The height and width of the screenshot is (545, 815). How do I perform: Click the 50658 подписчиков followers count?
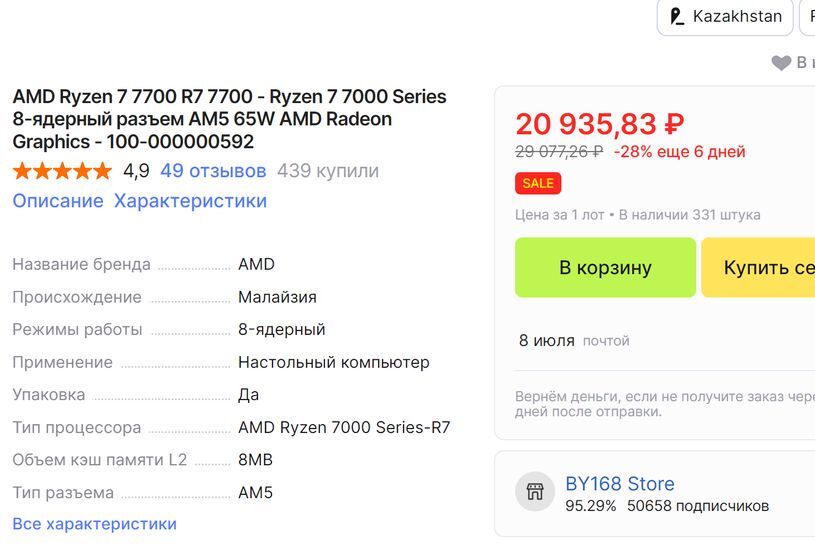click(x=698, y=506)
